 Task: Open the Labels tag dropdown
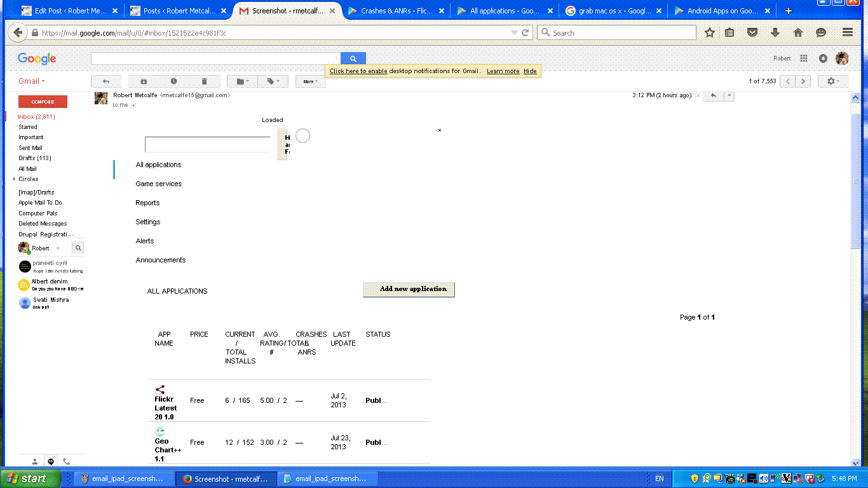coord(273,81)
